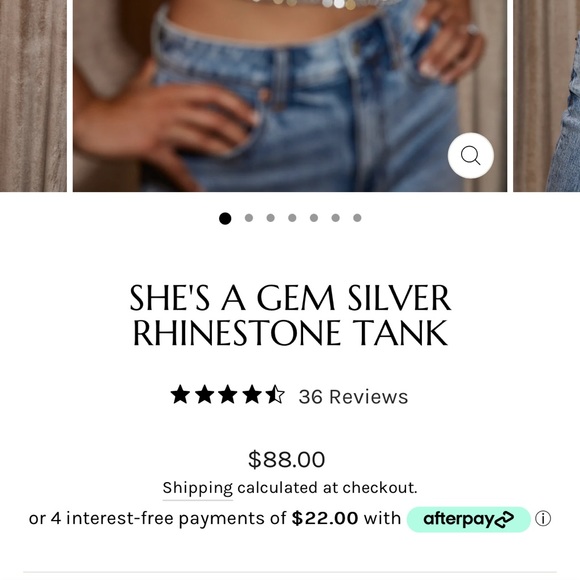Go to the last carousel dot
Image resolution: width=580 pixels, height=580 pixels.
(357, 218)
